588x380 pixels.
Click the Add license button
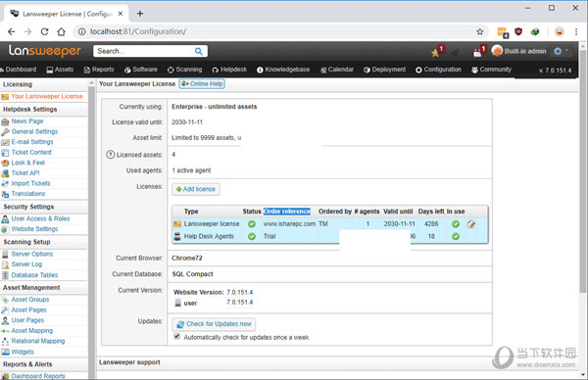[x=196, y=189]
